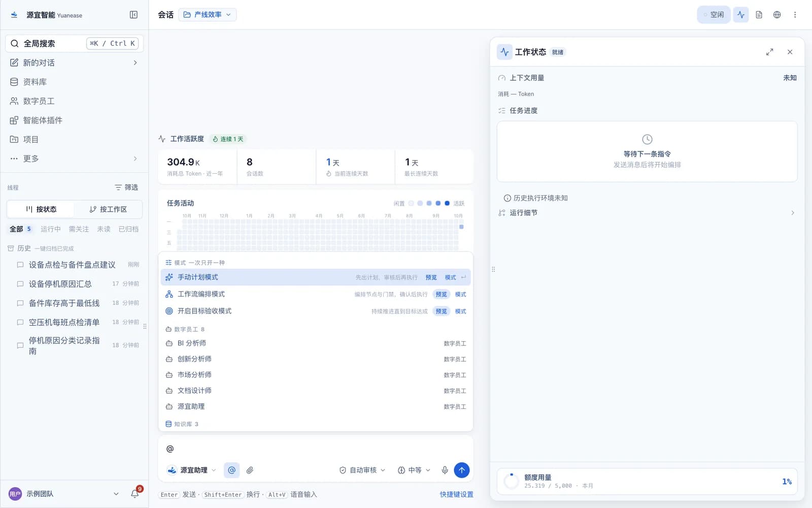Choose 源宜助理 in the mention list

pos(316,406)
